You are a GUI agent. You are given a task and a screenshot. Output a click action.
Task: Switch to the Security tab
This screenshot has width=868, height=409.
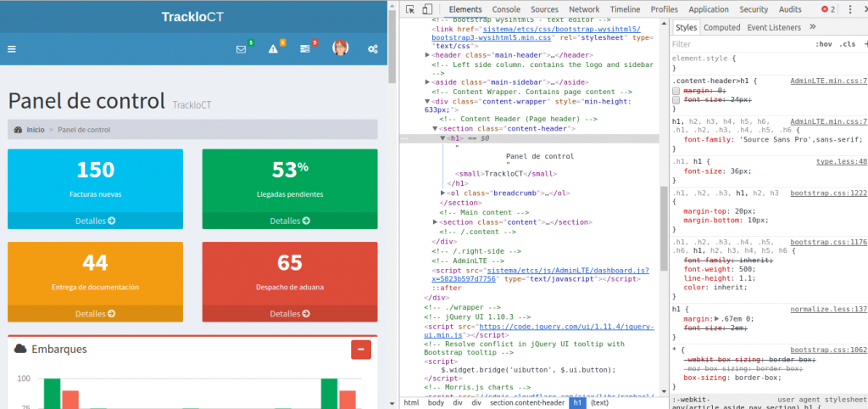click(754, 9)
